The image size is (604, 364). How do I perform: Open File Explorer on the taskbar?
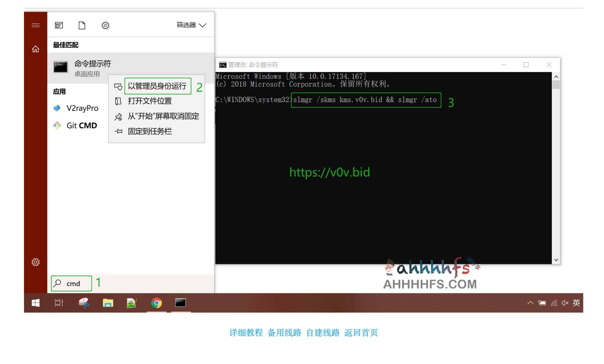click(x=108, y=303)
